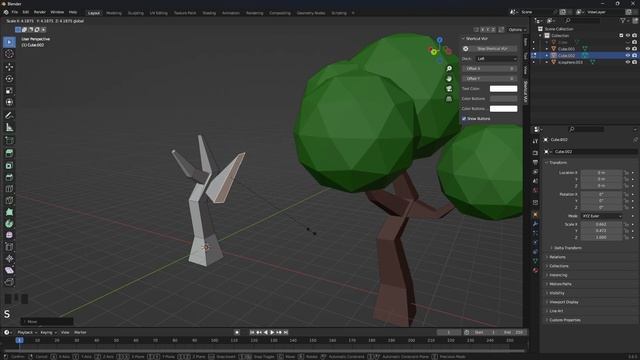Toggle render camera icon for Cube.002

click(634, 56)
